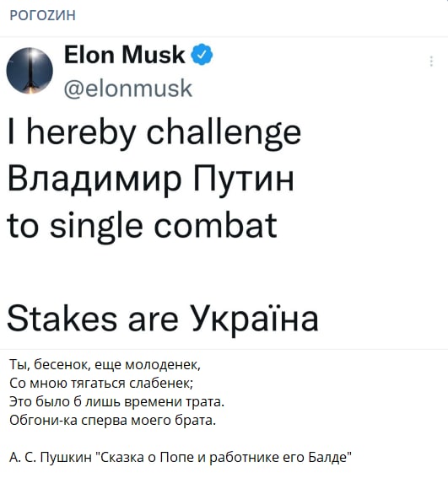Open the @elonmusk handle
The width and height of the screenshot is (448, 478).
point(128,89)
